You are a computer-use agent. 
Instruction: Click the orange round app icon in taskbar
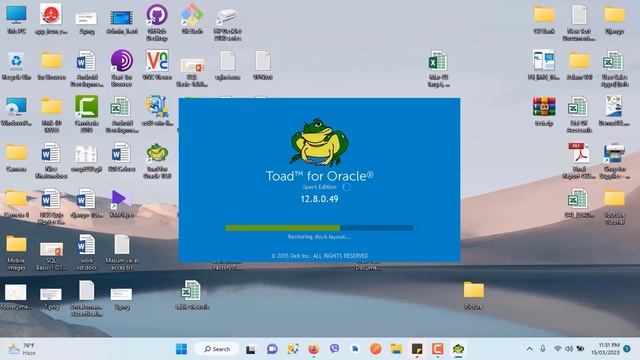pyautogui.click(x=376, y=349)
